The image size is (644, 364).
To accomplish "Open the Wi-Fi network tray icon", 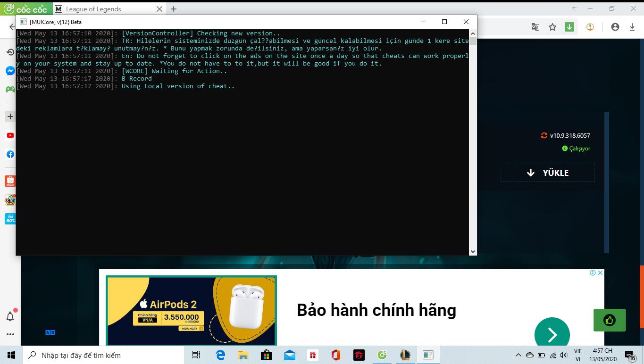I will pos(552,355).
